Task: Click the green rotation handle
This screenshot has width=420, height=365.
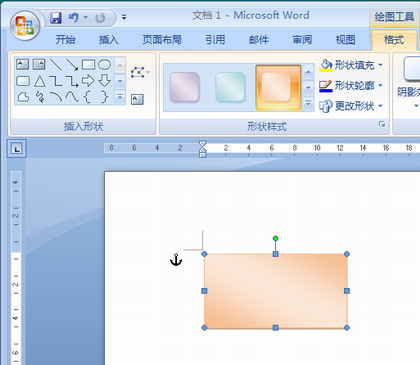Action: [x=275, y=238]
